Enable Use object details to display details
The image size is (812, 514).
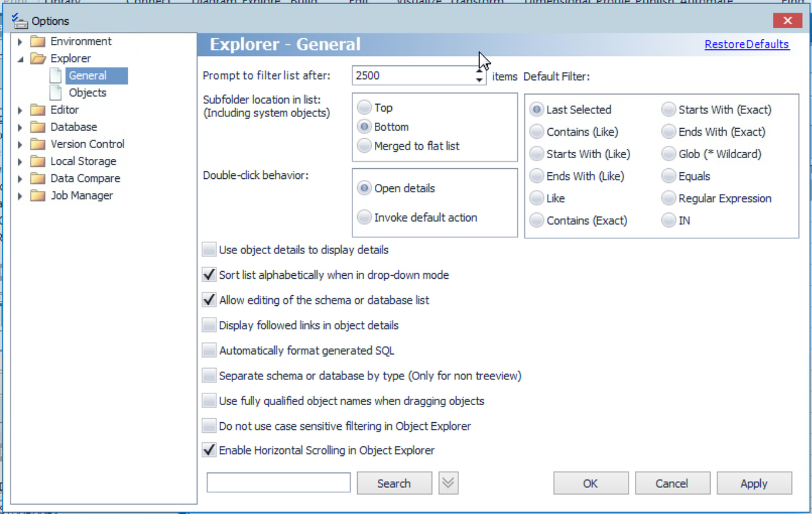click(x=209, y=249)
